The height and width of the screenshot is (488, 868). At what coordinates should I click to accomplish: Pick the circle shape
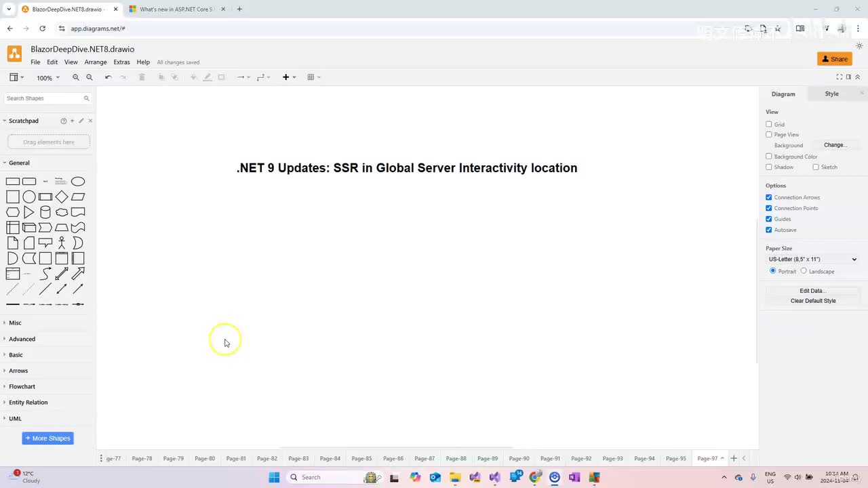pos(29,197)
